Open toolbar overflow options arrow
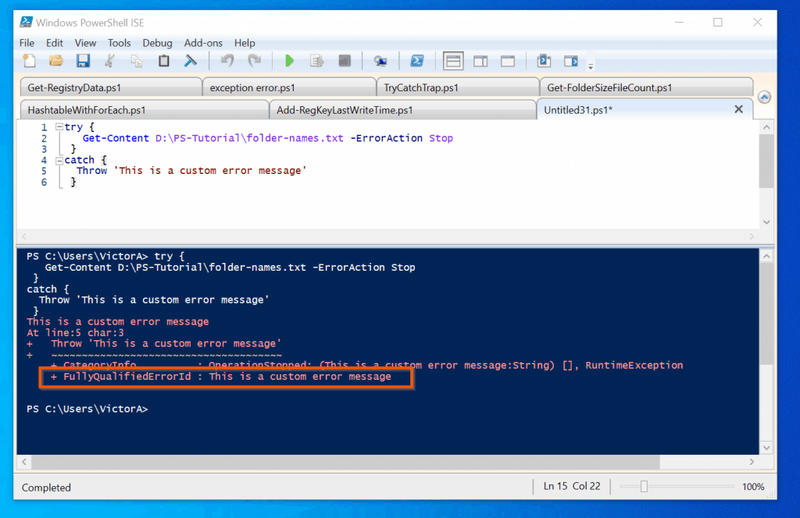Screen dimensions: 800x518 pos(590,66)
